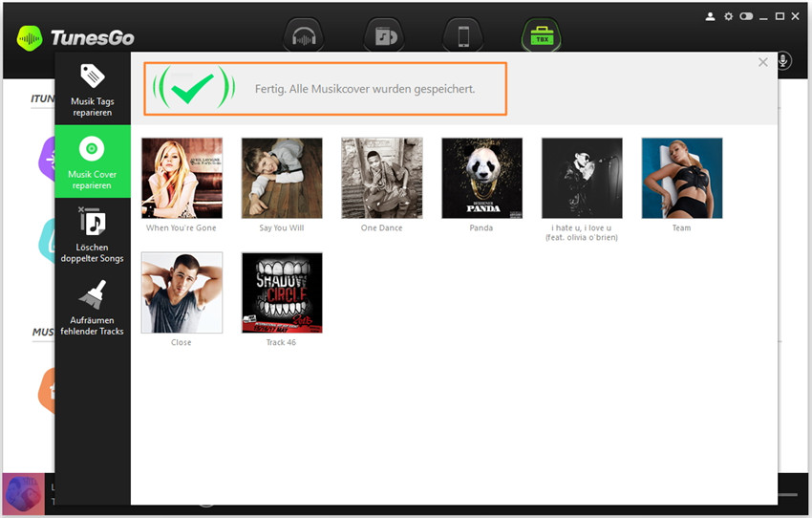Open Löschen doppelter Songs
812x518 pixels.
[93, 235]
